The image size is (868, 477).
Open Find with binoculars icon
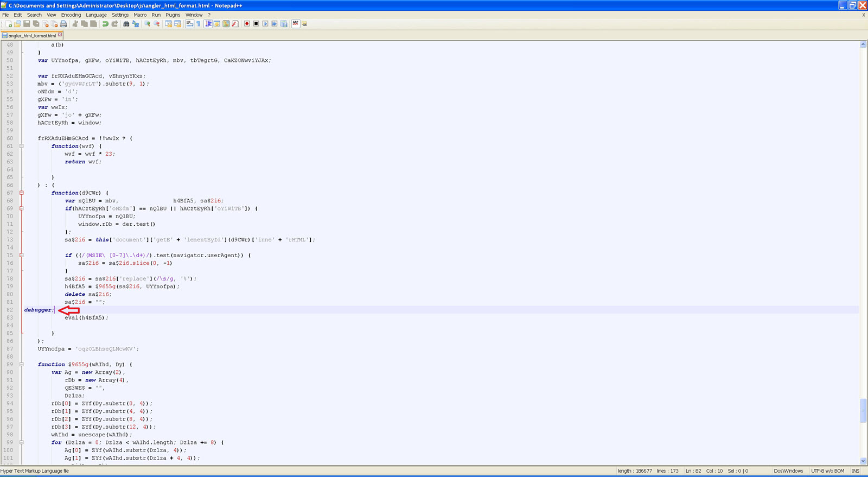click(126, 24)
